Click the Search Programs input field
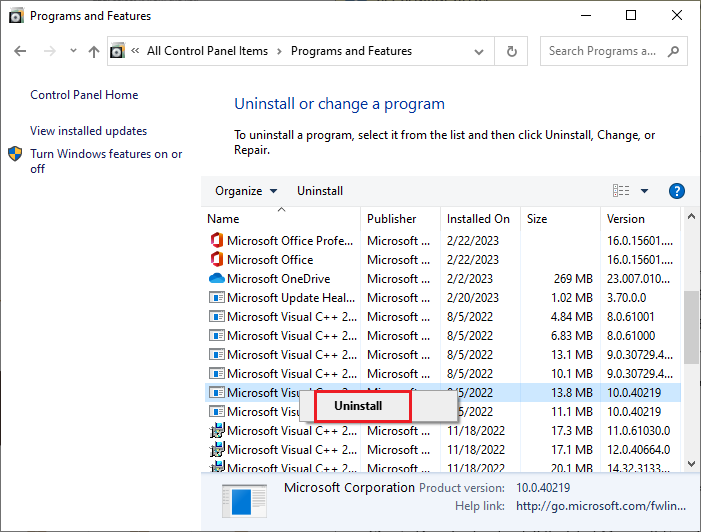The height and width of the screenshot is (532, 701). [602, 51]
